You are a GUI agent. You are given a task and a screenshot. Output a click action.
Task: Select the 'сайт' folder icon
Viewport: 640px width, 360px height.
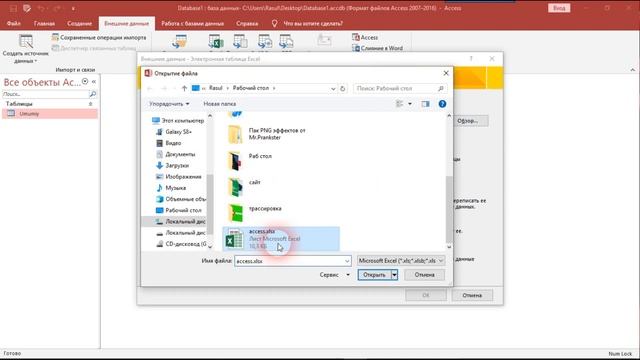point(235,187)
